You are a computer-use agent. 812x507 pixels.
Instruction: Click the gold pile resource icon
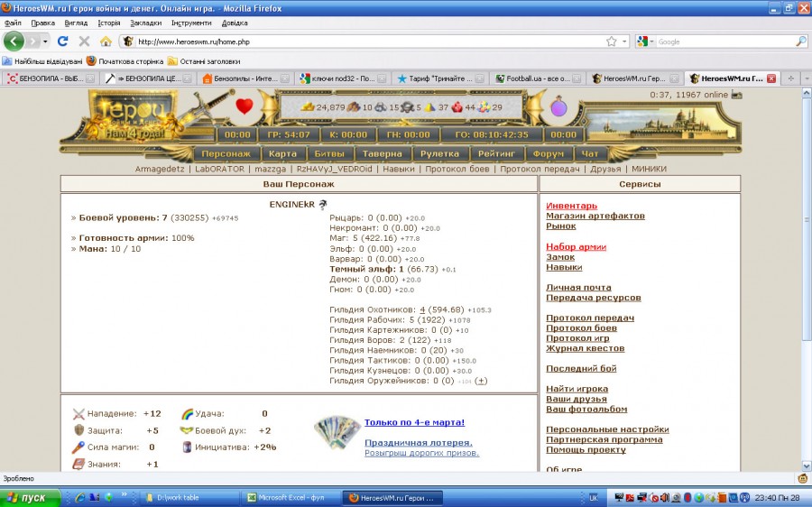tap(308, 107)
